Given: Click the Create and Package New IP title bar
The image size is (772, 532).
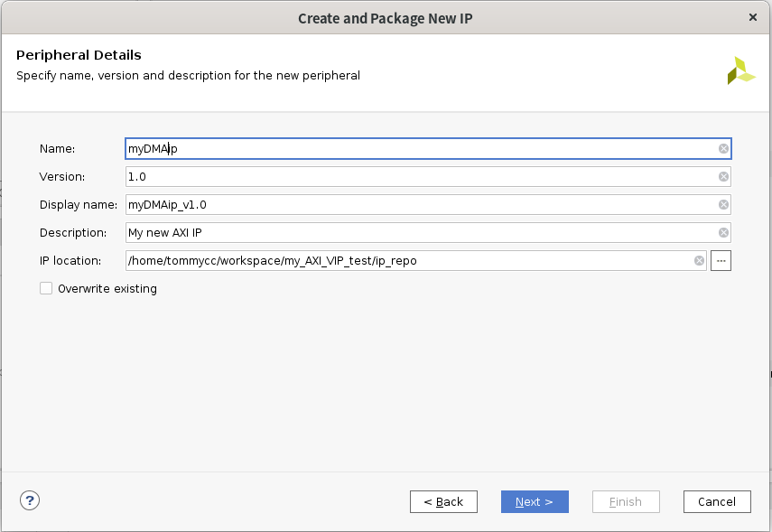Looking at the screenshot, I should [x=386, y=17].
